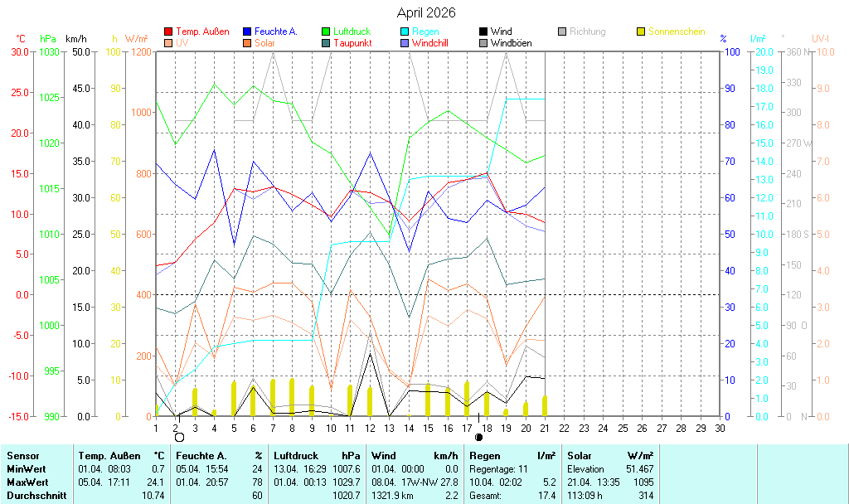Image resolution: width=849 pixels, height=504 pixels.
Task: Click the full moon symbol below day 2
Action: click(x=179, y=437)
